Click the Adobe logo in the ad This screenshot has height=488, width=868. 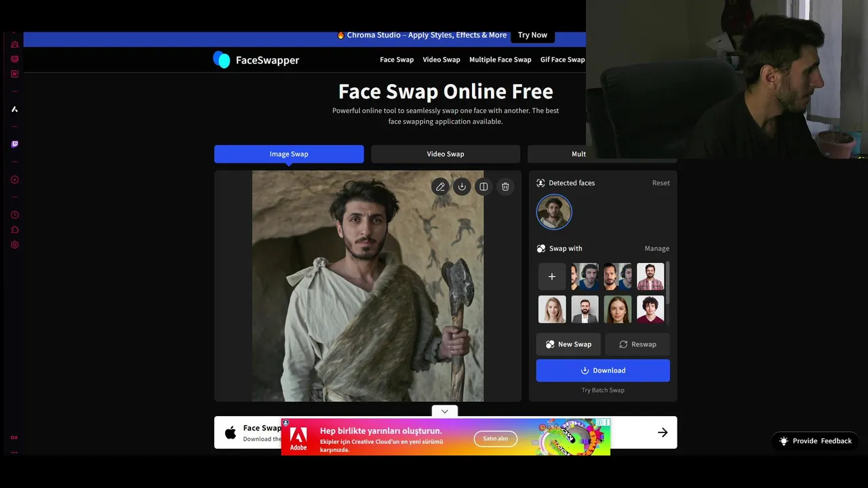point(298,437)
